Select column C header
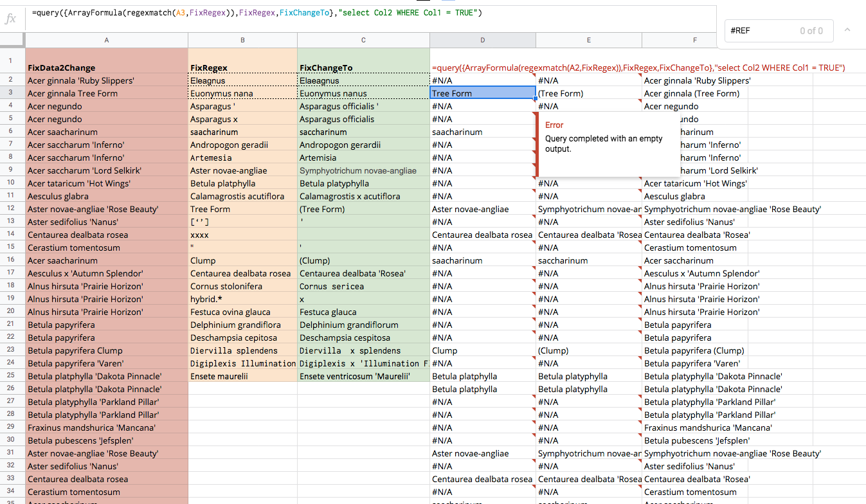Viewport: 866px width, 504px height. [363, 40]
